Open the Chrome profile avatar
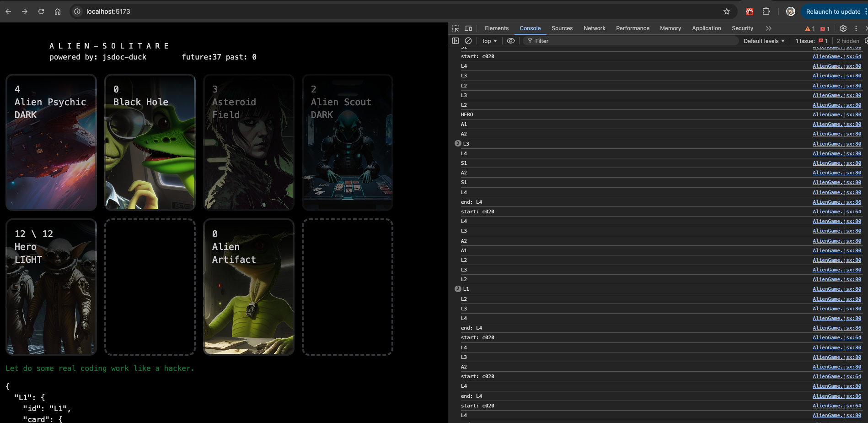868x423 pixels. pyautogui.click(x=790, y=11)
